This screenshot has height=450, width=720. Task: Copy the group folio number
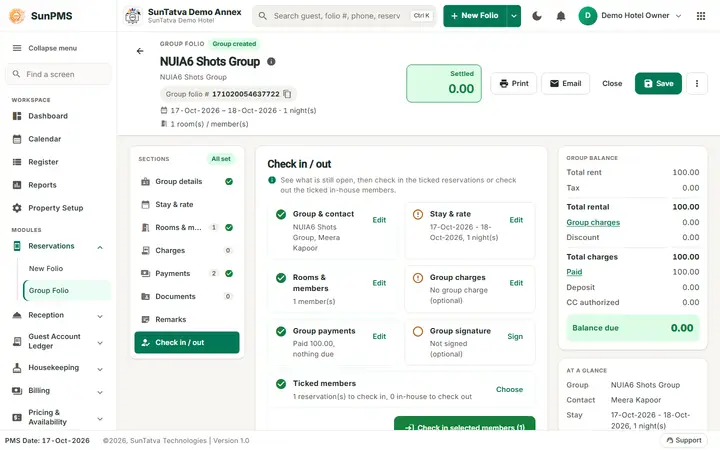coord(287,94)
